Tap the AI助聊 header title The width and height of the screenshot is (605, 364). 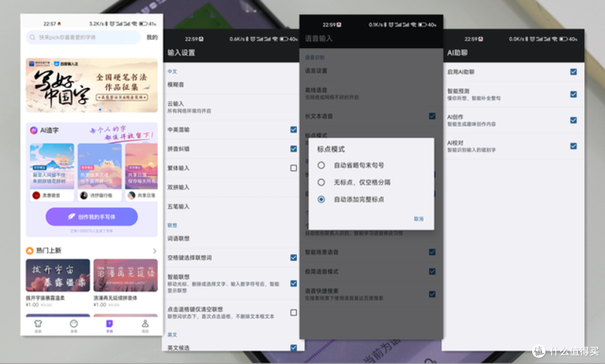pyautogui.click(x=457, y=53)
